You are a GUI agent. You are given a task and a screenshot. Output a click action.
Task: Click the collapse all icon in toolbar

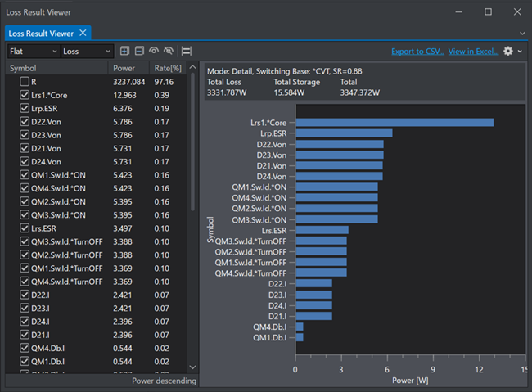pyautogui.click(x=139, y=51)
